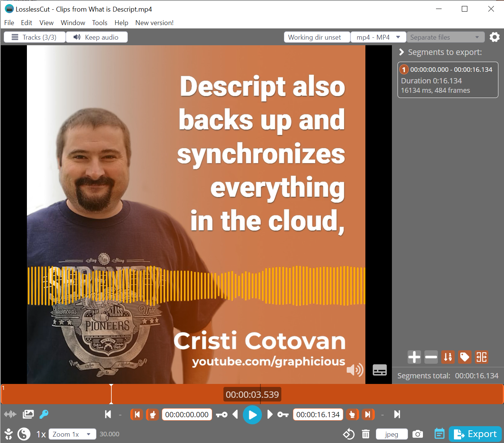
Task: Click the camera capture snapshot icon
Action: point(418,434)
